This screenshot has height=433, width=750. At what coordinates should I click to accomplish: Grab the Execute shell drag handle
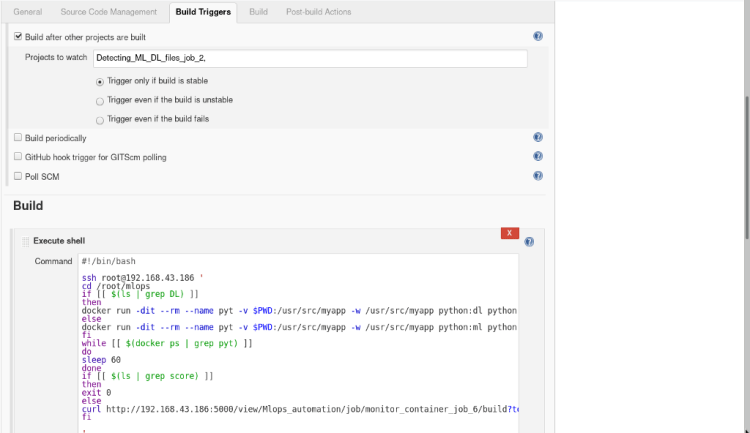26,241
